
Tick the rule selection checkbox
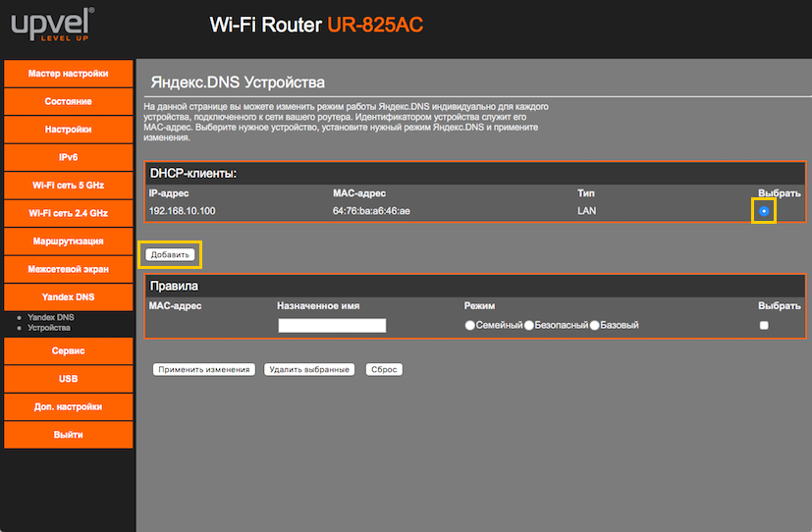(764, 325)
